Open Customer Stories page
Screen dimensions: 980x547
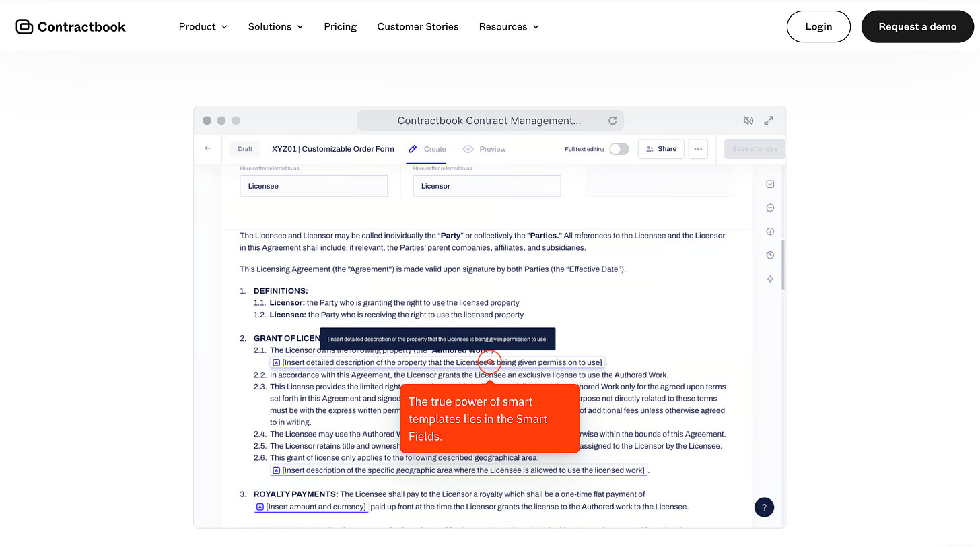418,27
